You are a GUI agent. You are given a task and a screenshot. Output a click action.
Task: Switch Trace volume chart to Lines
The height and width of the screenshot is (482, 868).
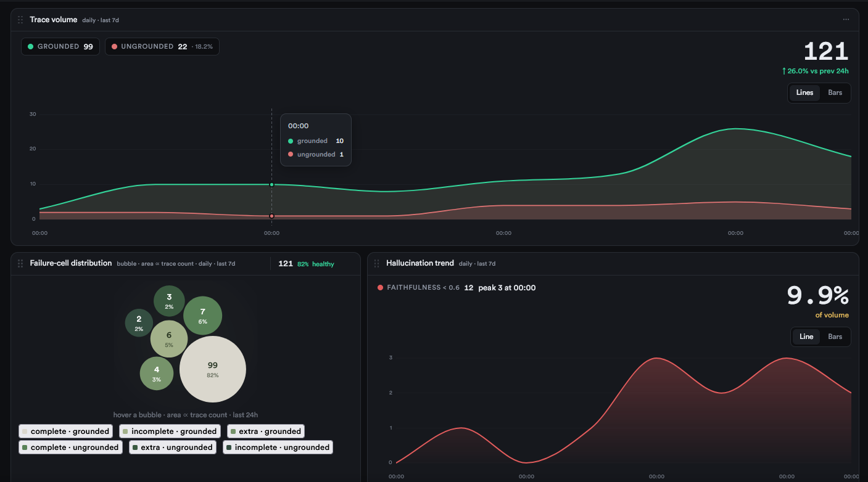[804, 93]
